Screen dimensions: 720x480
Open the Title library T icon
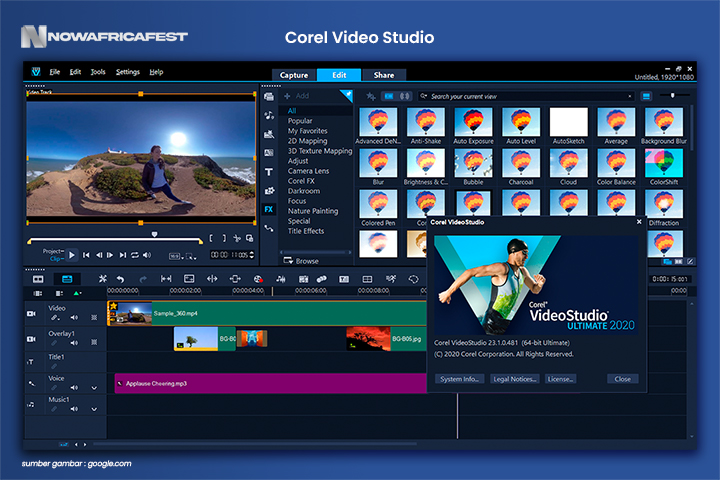point(269,172)
